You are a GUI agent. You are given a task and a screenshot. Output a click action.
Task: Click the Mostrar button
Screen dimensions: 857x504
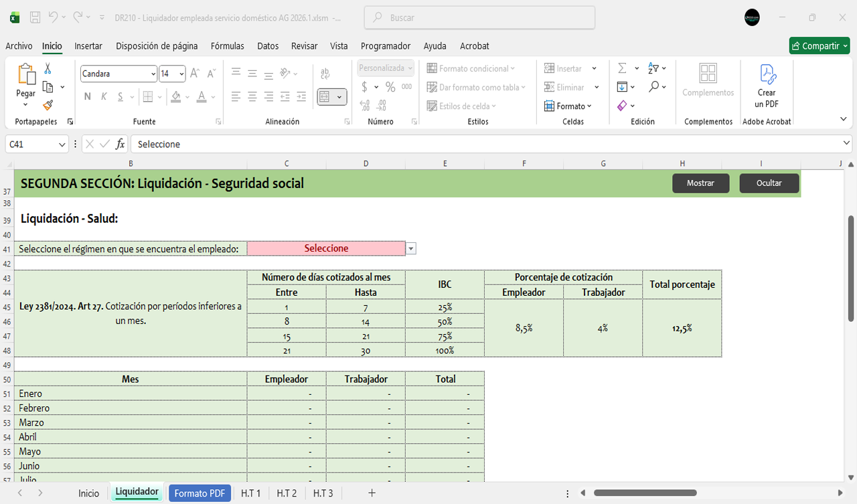coord(700,183)
